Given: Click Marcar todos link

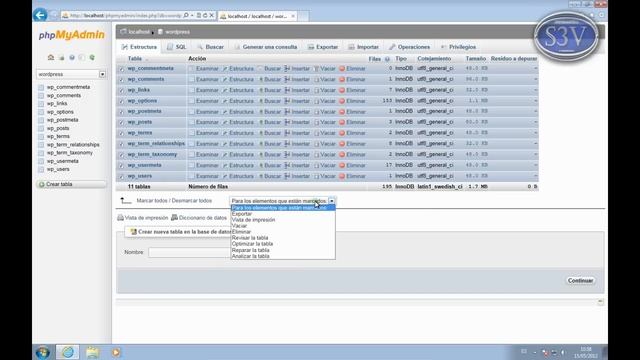Looking at the screenshot, I should click(152, 201).
